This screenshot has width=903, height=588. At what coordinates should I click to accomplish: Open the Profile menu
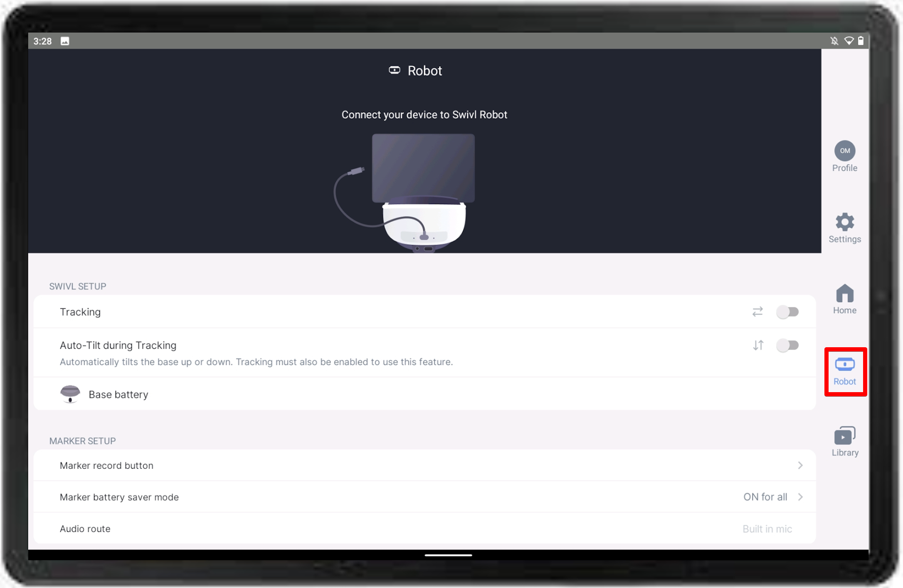coord(844,156)
